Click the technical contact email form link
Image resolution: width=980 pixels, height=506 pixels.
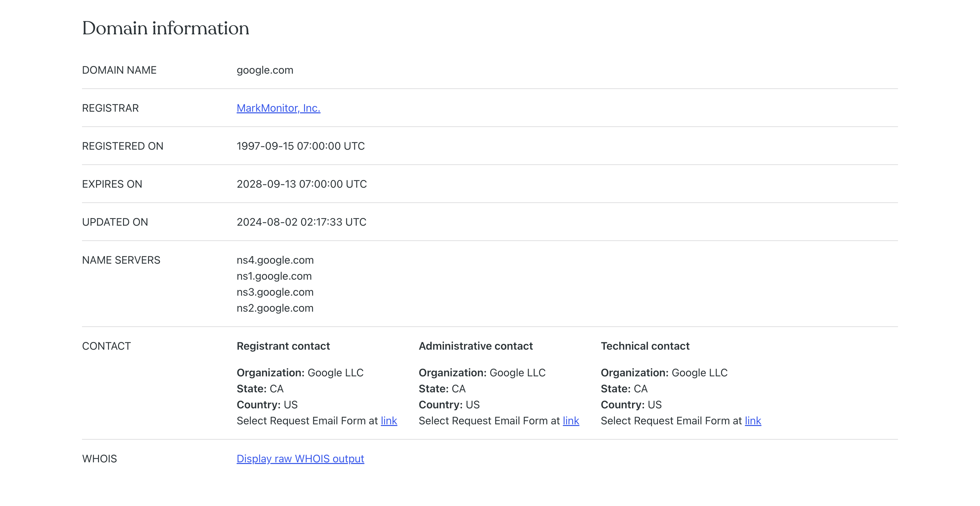[753, 421]
